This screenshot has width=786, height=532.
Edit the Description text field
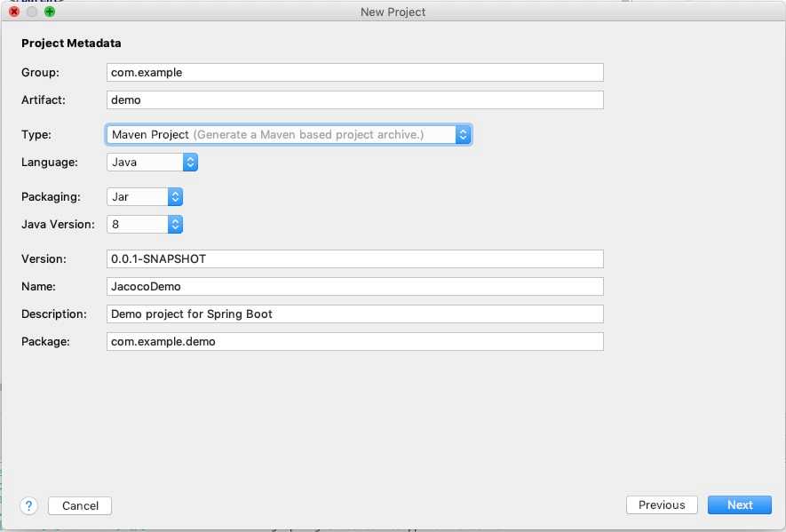coord(355,314)
